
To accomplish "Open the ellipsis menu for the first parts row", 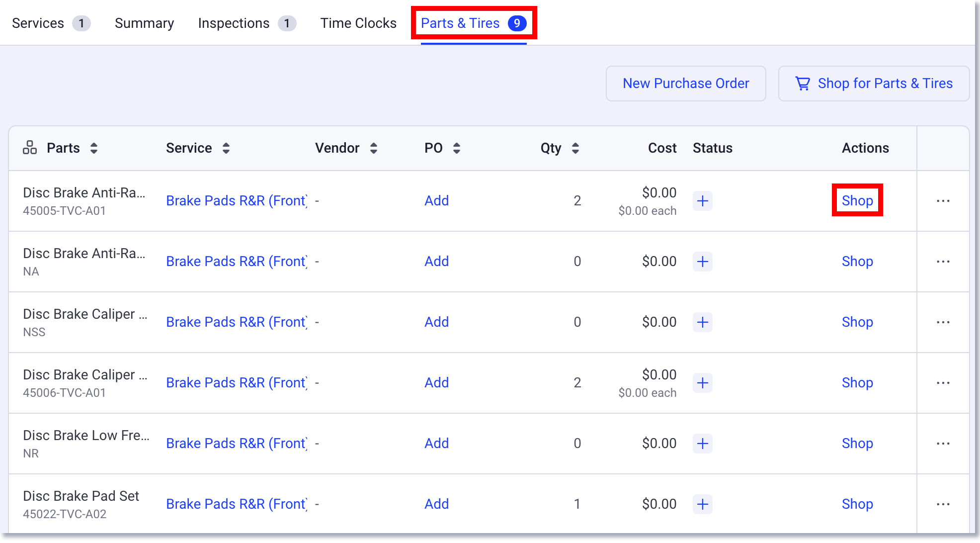I will click(943, 201).
